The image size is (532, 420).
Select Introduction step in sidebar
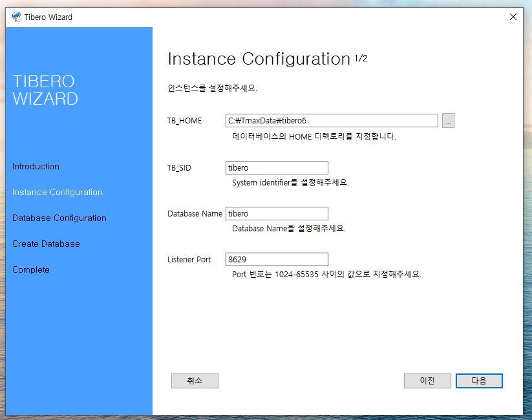(x=36, y=166)
